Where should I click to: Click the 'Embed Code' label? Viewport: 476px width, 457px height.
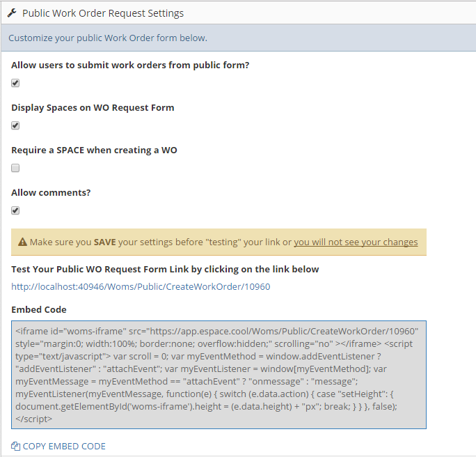(39, 309)
